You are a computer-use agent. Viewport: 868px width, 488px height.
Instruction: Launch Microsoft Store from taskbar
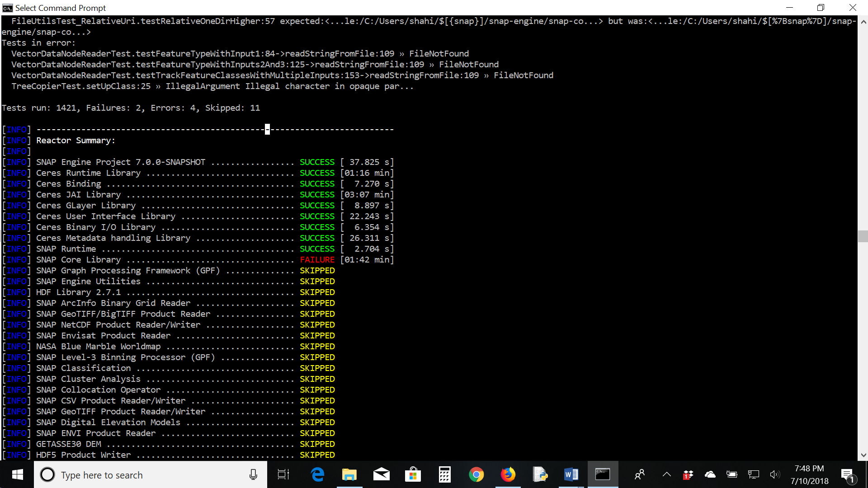click(413, 474)
